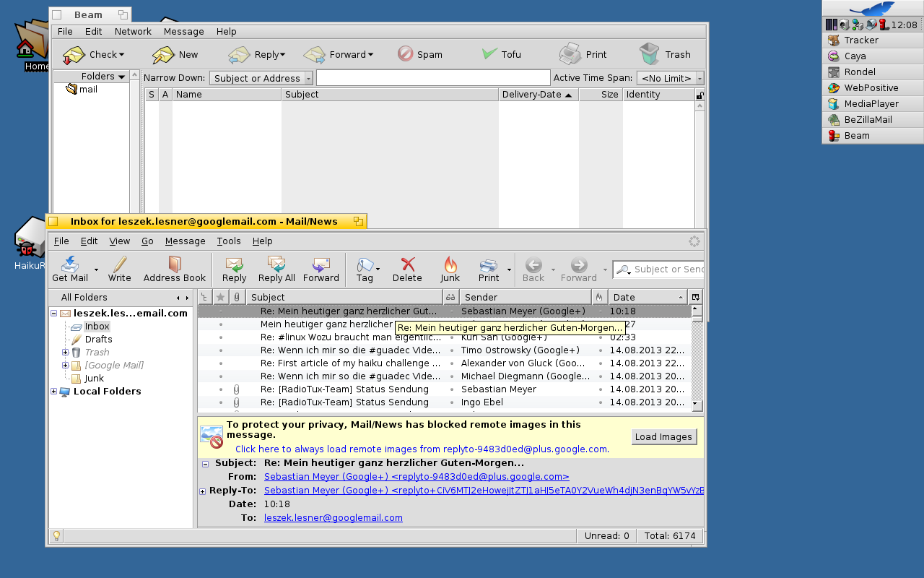Click the leszek.lesner@googlemail.com recipient link
924x578 pixels.
333,517
